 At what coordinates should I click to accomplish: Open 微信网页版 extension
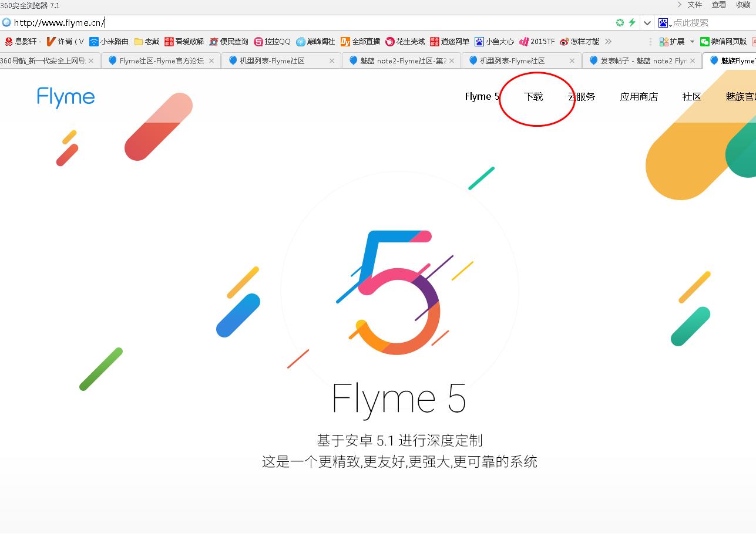724,42
